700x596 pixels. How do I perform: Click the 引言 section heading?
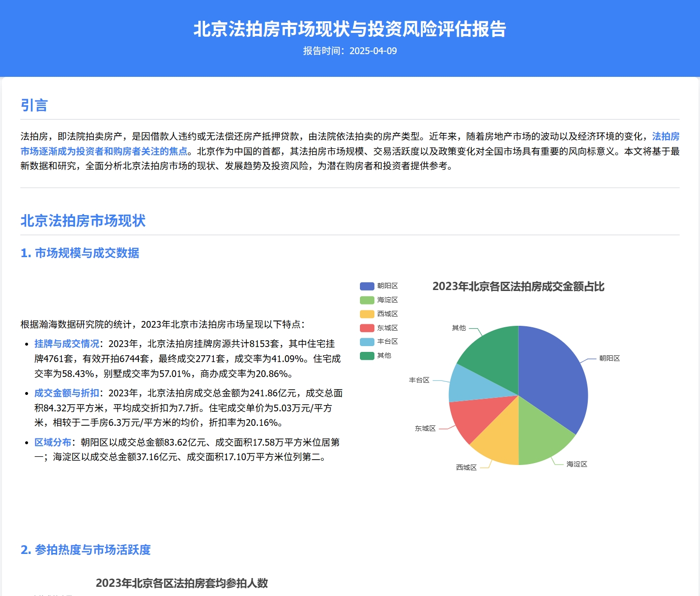pos(34,105)
